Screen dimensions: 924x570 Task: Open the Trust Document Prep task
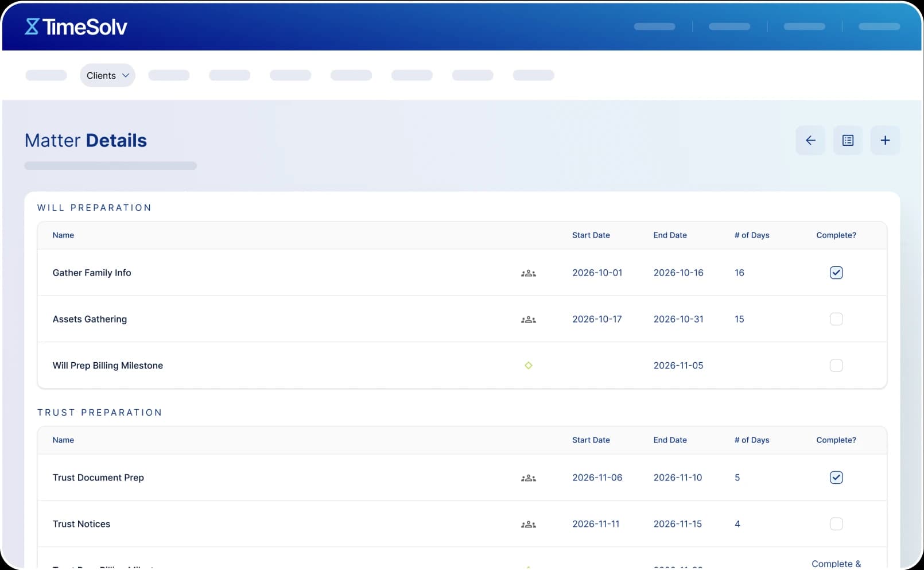click(x=98, y=478)
